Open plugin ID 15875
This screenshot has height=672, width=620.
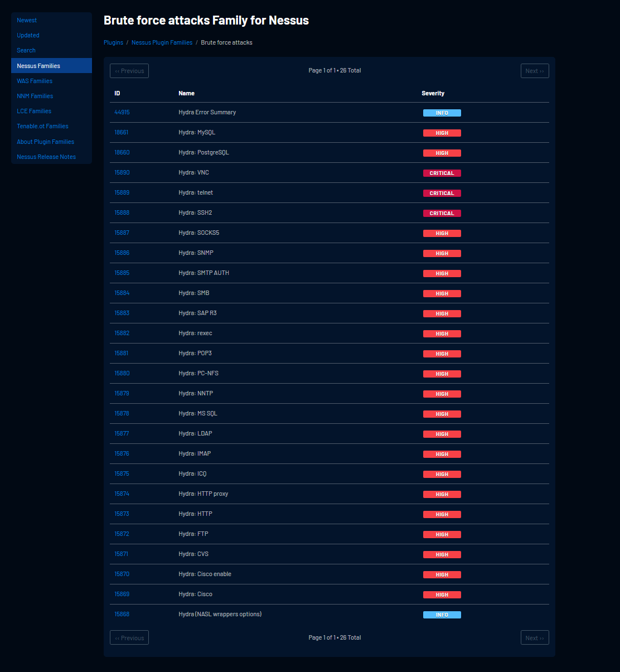[x=122, y=473]
